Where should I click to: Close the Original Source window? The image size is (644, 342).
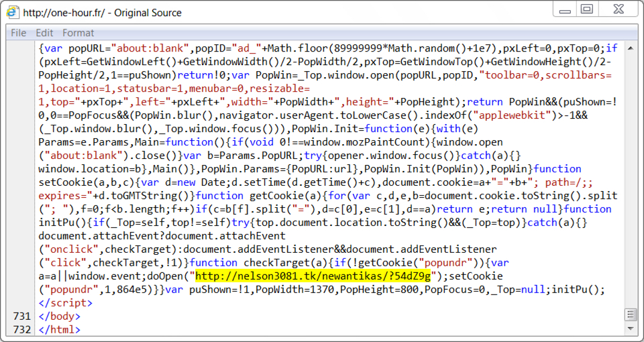[619, 10]
